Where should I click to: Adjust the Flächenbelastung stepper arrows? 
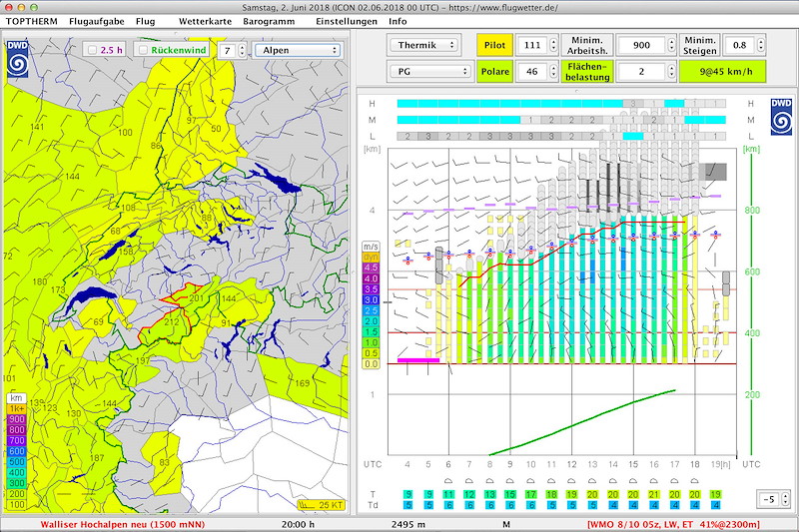click(671, 71)
